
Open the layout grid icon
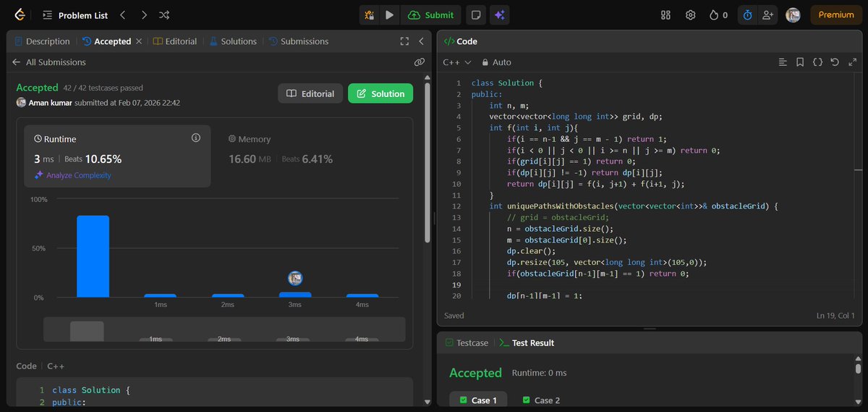coord(666,14)
